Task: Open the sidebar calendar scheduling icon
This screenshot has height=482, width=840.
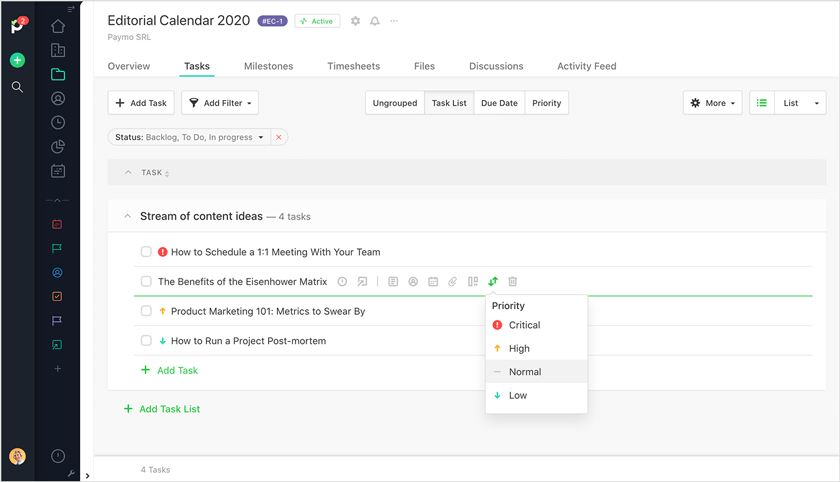Action: coord(58,171)
